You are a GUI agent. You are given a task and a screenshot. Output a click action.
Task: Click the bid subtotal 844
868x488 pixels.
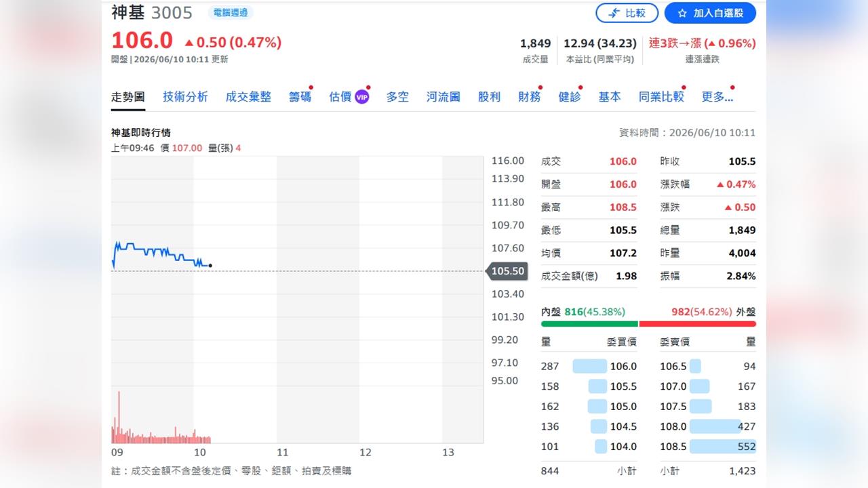550,470
